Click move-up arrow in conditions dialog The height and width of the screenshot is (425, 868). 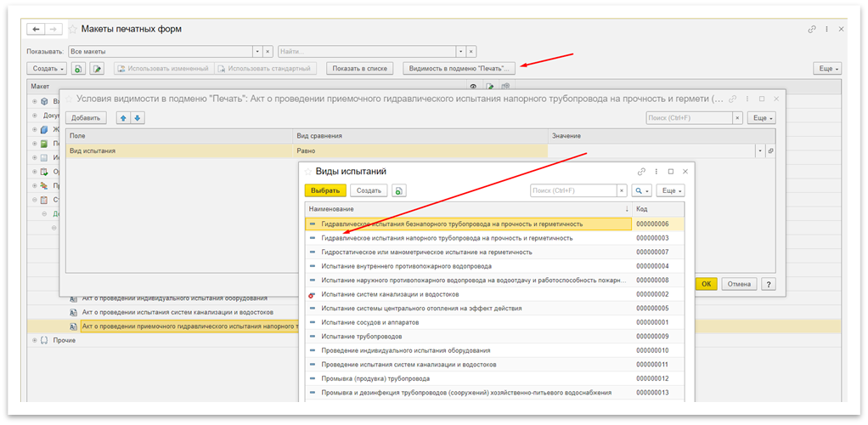122,118
